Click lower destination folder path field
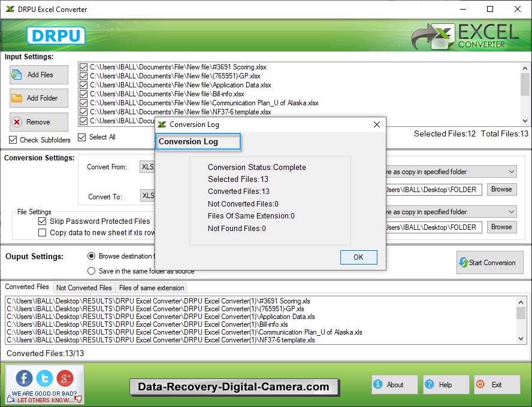This screenshot has height=407, width=532. pyautogui.click(x=434, y=227)
